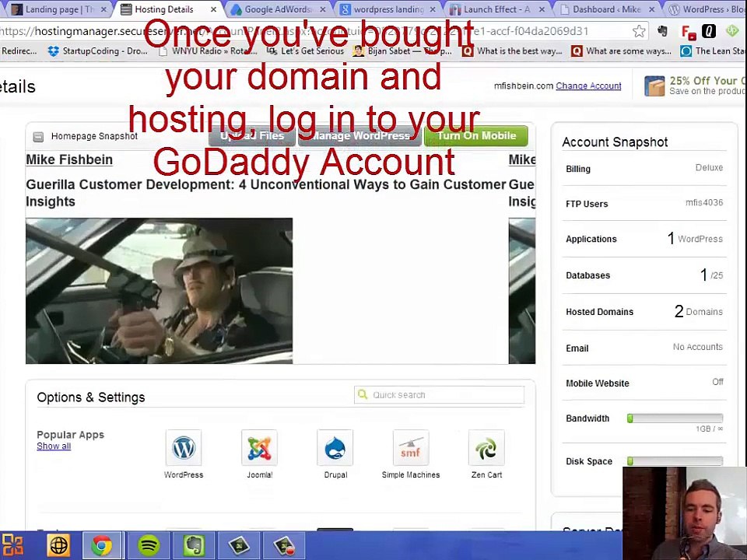
Task: Click the green extension icon at the toolbar edge
Action: click(x=731, y=31)
